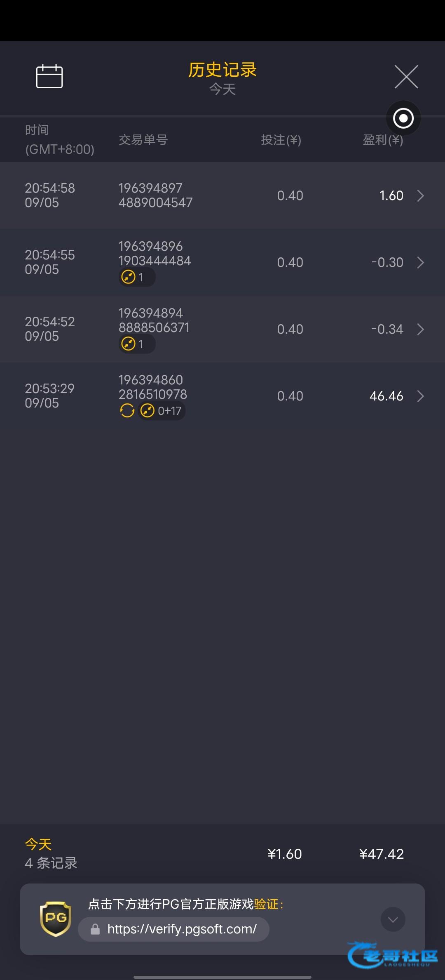Click the 历史记录 title

222,70
